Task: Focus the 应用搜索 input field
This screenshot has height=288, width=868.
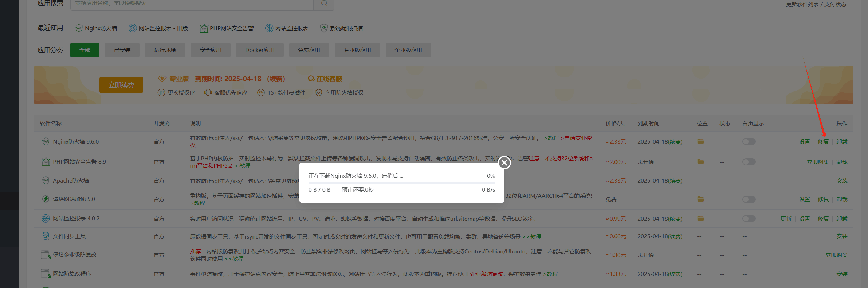Action: pyautogui.click(x=192, y=4)
